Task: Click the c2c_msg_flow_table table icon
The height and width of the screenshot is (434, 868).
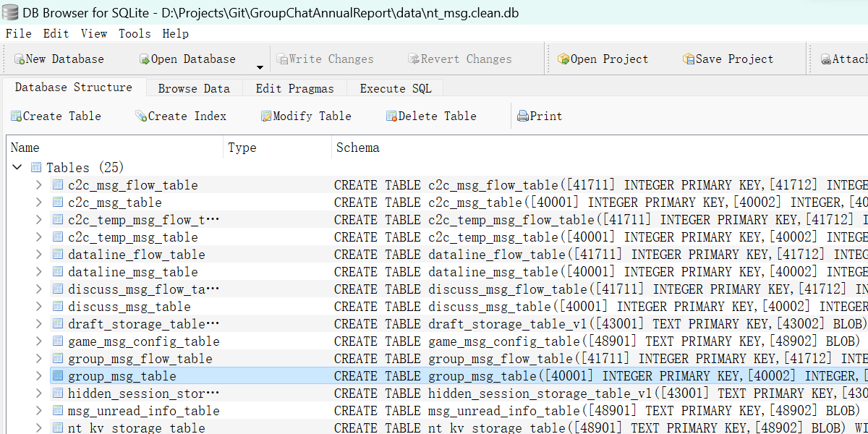Action: pyautogui.click(x=58, y=185)
